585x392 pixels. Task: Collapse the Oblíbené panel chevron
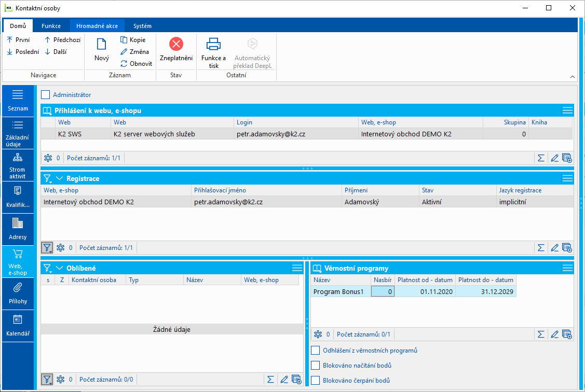[59, 268]
